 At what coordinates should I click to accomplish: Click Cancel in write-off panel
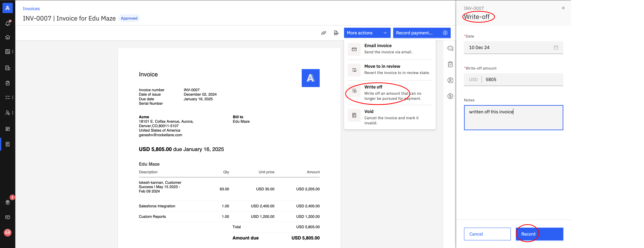coord(487,234)
